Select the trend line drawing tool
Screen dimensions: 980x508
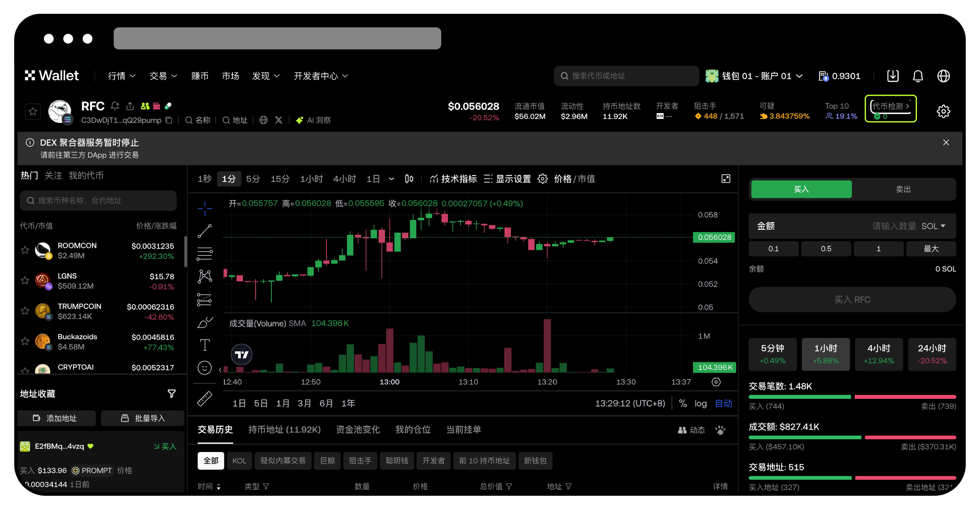pos(205,231)
